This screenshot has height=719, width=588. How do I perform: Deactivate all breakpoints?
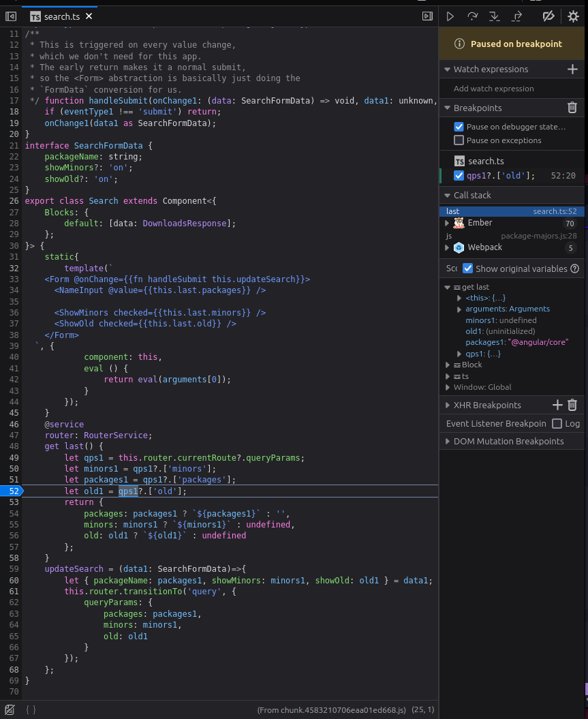pyautogui.click(x=549, y=16)
